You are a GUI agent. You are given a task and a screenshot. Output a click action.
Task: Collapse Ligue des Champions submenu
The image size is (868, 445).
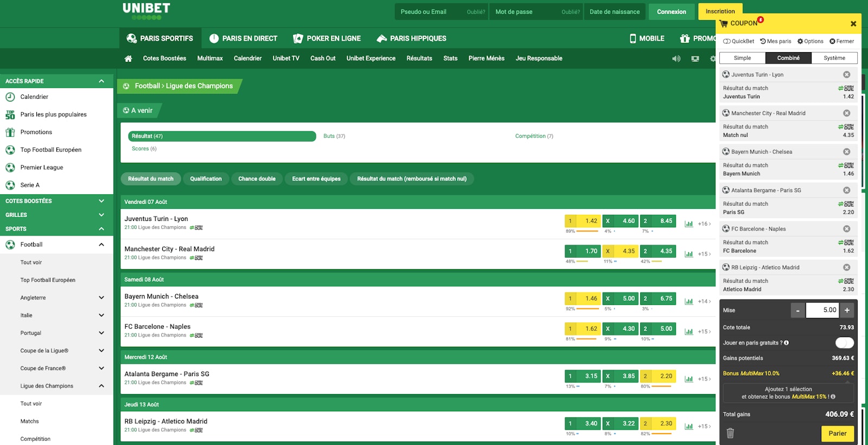(101, 386)
